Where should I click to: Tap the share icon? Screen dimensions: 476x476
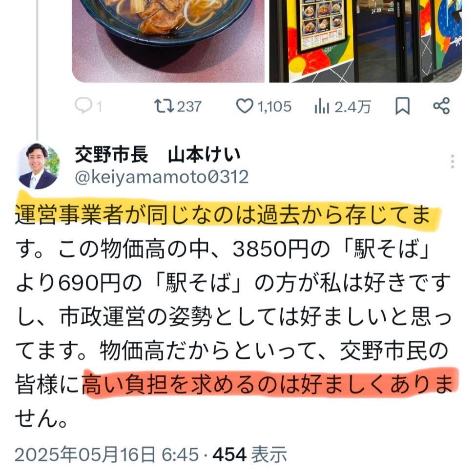point(441,106)
